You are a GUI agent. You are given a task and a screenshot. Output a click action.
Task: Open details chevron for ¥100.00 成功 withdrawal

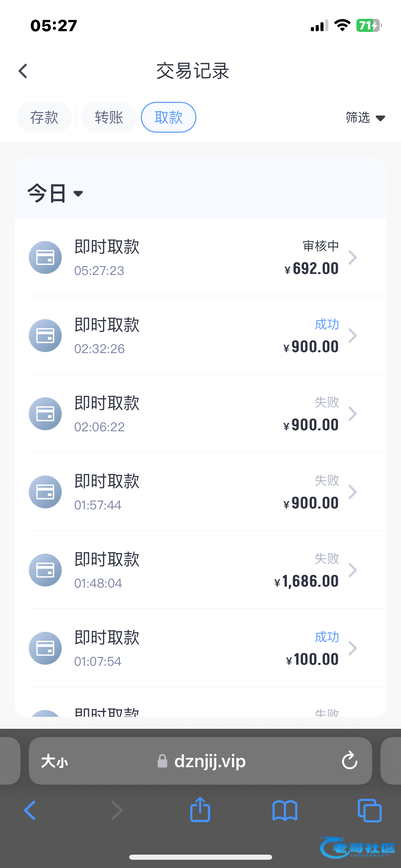click(353, 648)
